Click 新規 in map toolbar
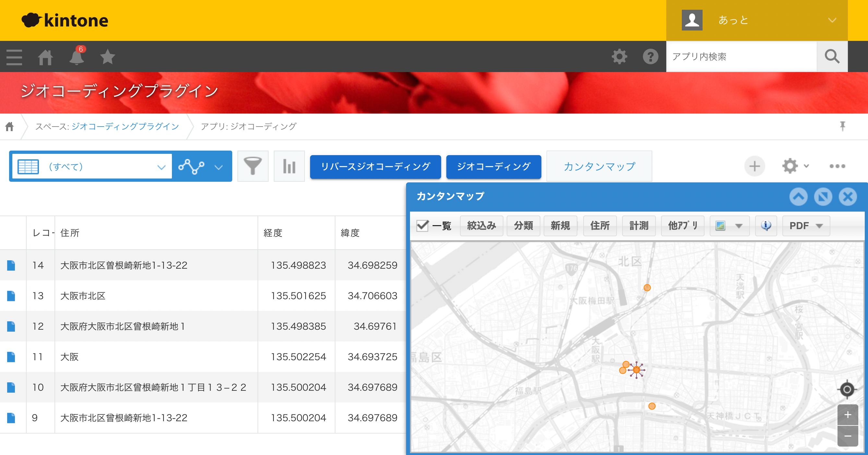Image resolution: width=868 pixels, height=455 pixels. (560, 226)
